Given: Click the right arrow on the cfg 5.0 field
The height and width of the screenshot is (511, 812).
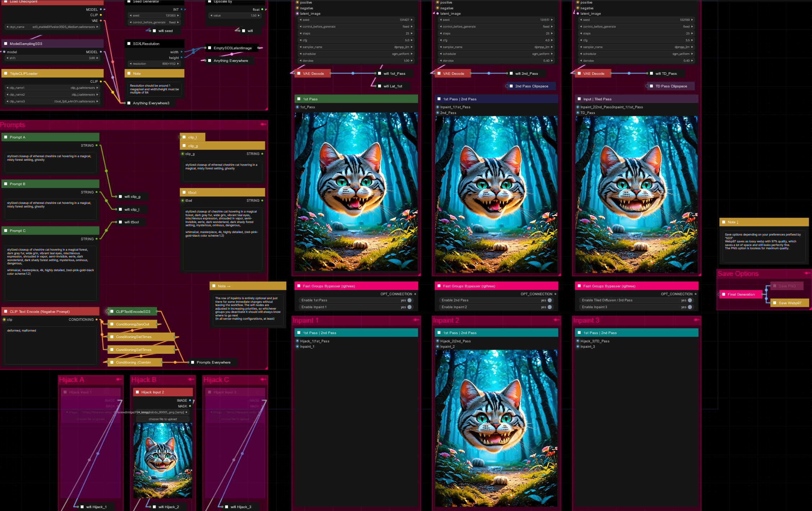Looking at the screenshot, I should pos(412,40).
